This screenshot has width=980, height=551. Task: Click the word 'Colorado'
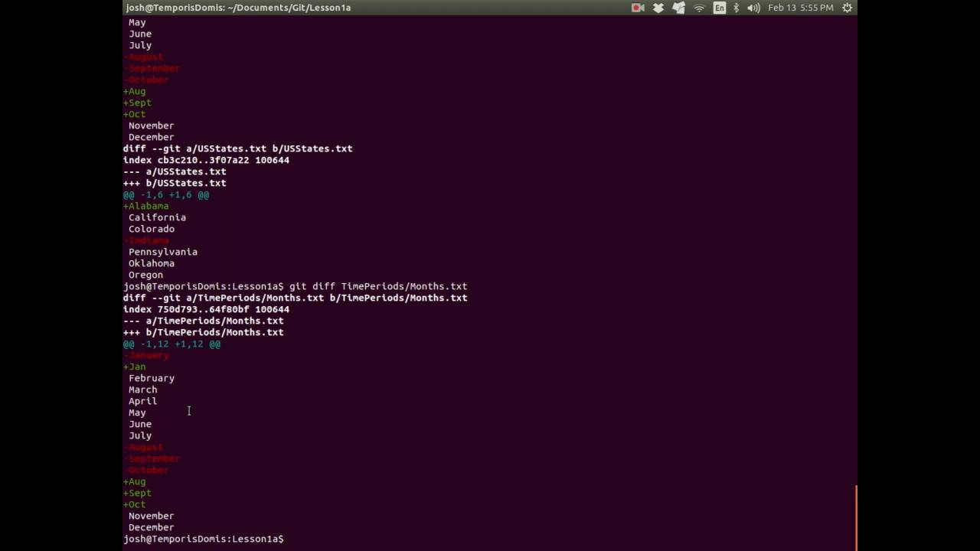pos(152,229)
